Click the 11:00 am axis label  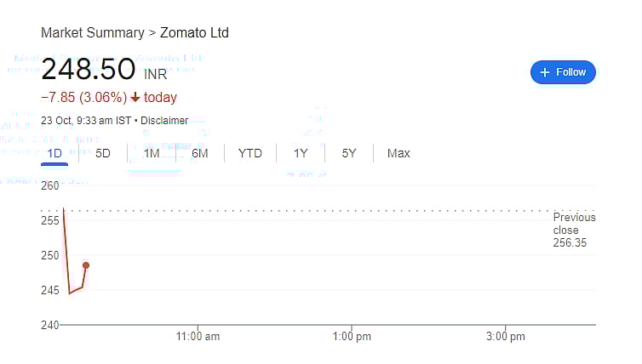point(198,337)
